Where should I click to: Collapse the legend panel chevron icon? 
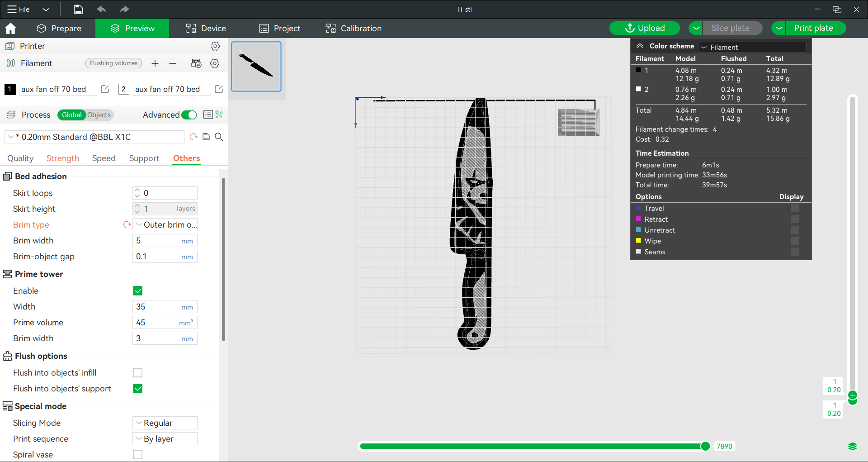640,46
